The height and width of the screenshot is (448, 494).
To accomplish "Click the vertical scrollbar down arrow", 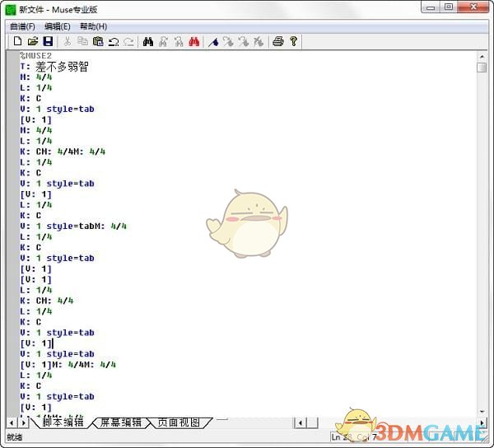I will pyautogui.click(x=482, y=411).
